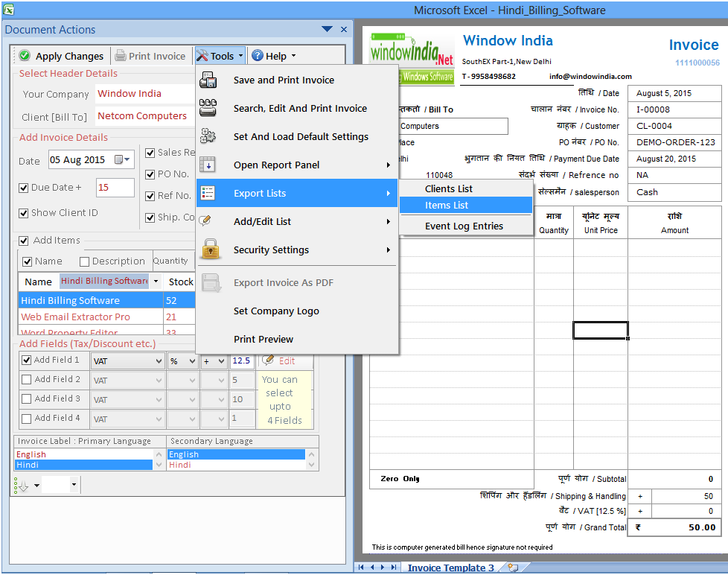Expand the Open Report Panel submenu arrow
The image size is (728, 575).
388,165
